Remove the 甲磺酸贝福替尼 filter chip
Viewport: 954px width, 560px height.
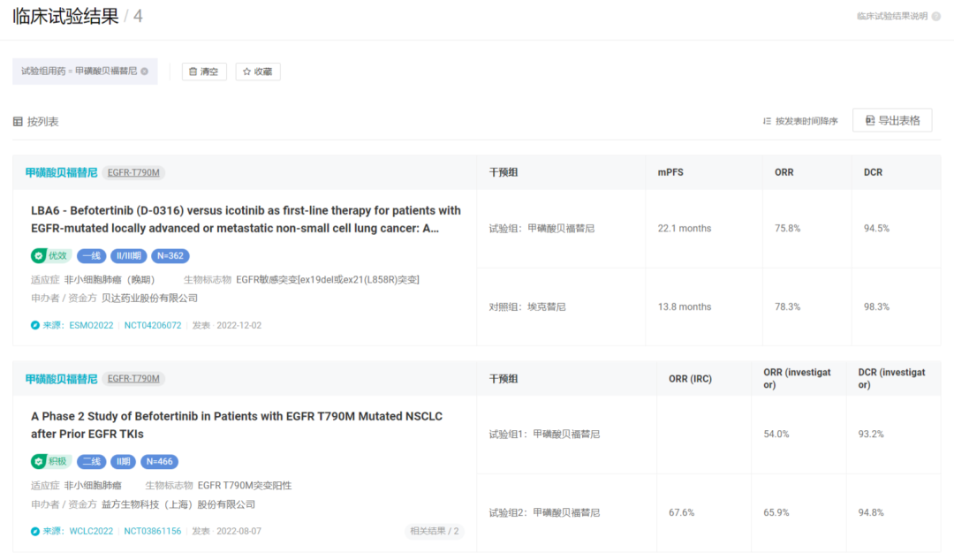[x=145, y=72]
